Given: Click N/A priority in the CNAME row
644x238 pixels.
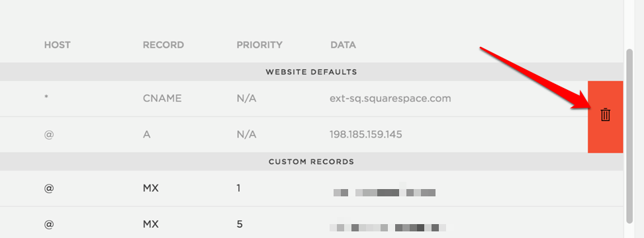Looking at the screenshot, I should [246, 99].
